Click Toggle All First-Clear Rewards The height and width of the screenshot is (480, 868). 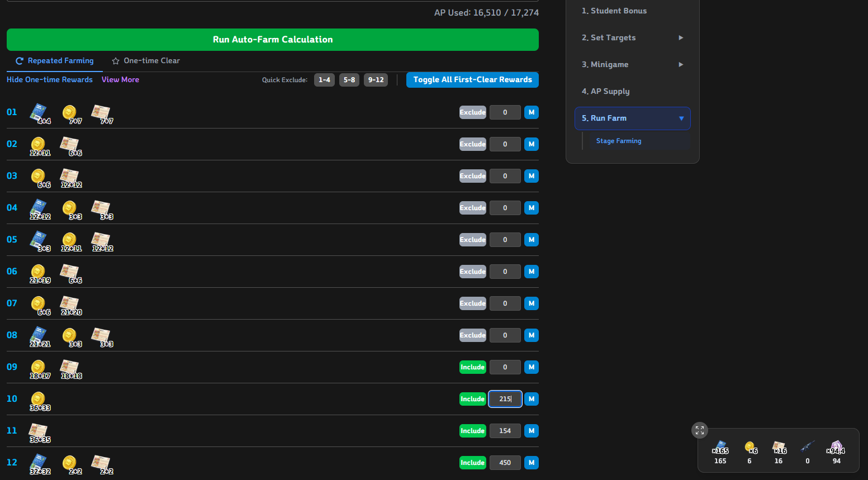(472, 80)
